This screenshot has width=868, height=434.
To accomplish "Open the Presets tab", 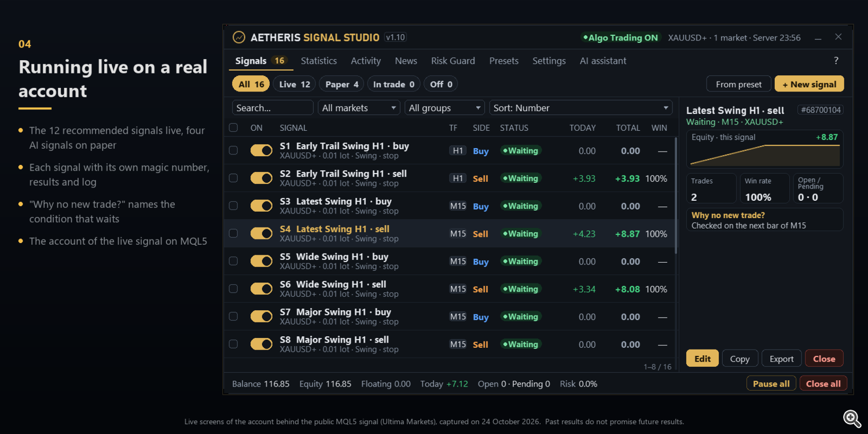I will pos(504,61).
